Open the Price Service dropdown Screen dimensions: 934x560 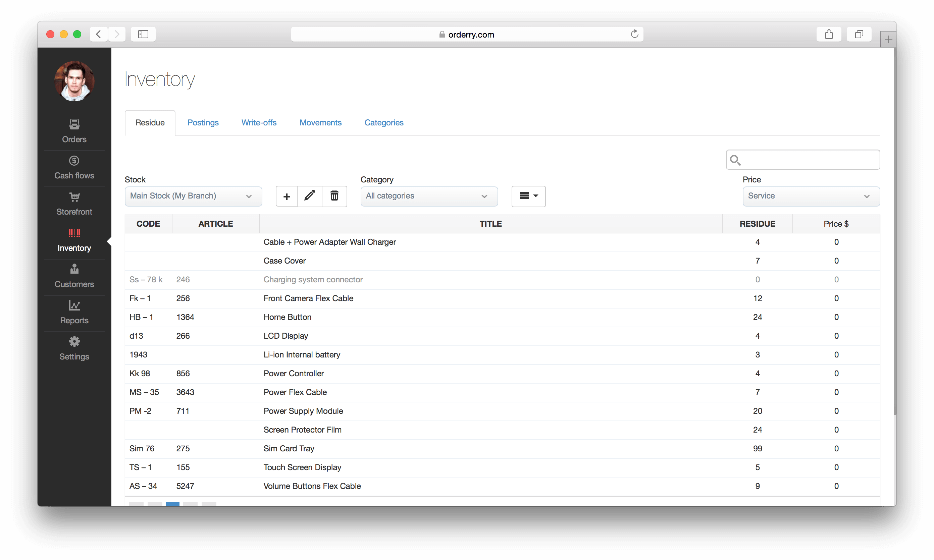point(811,196)
